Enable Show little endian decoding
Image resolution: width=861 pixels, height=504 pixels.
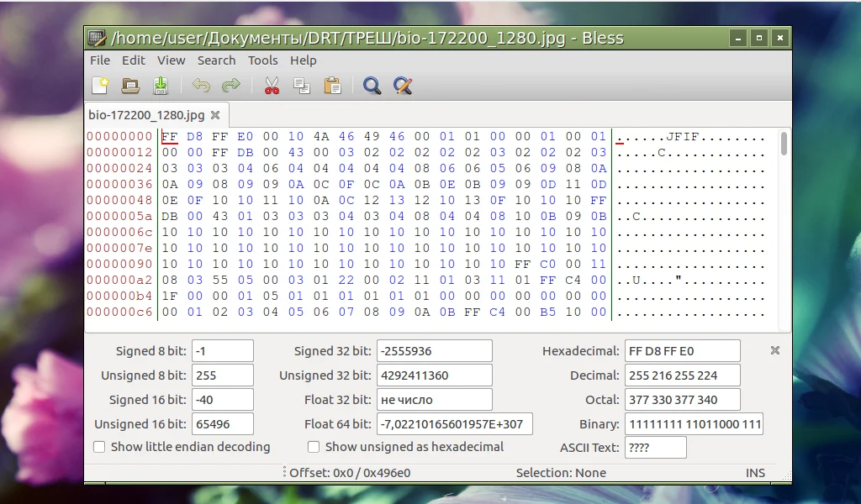pyautogui.click(x=99, y=447)
